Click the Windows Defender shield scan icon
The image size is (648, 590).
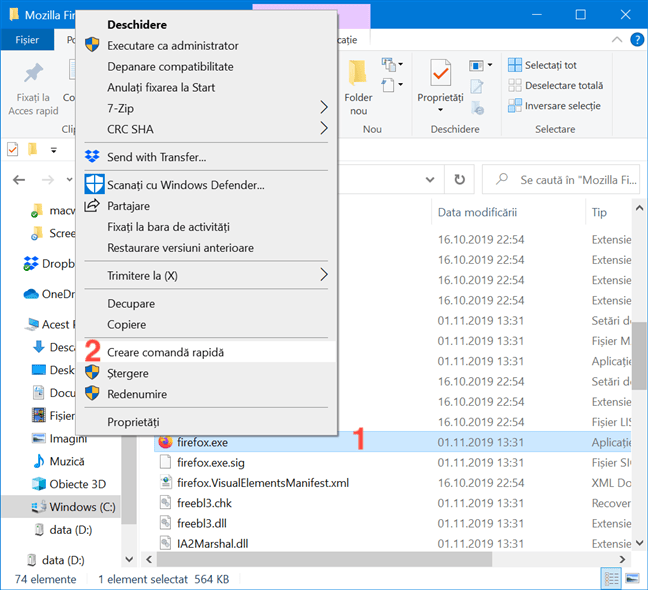pyautogui.click(x=93, y=185)
